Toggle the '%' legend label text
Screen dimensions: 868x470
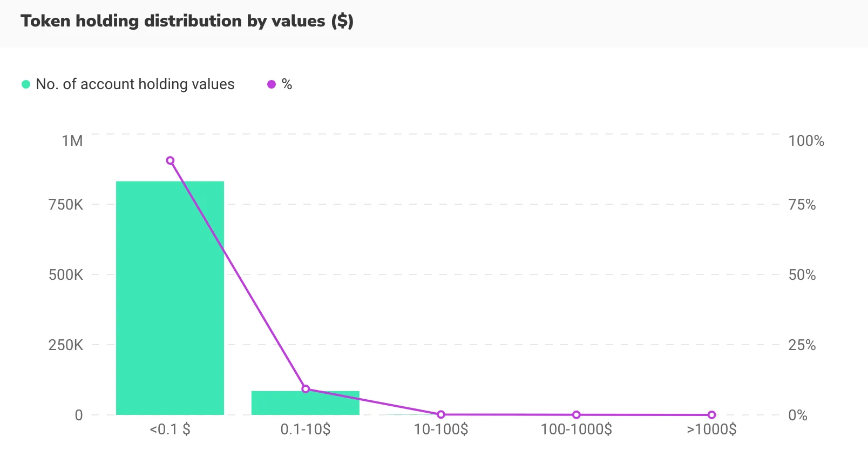tap(287, 84)
